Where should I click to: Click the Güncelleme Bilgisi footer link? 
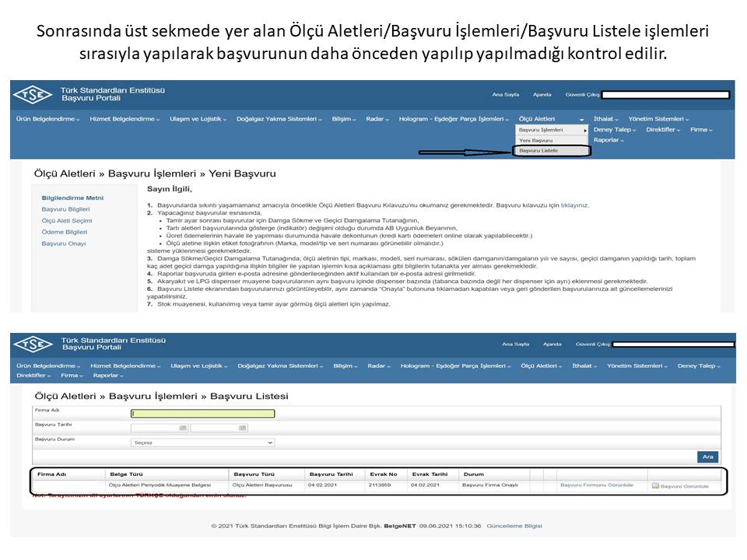click(x=514, y=526)
